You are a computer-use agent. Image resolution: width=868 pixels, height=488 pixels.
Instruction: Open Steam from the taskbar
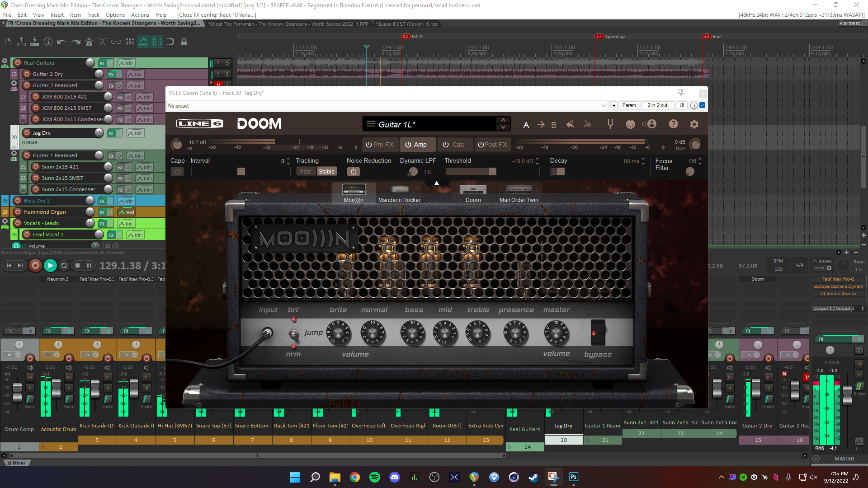point(534,477)
